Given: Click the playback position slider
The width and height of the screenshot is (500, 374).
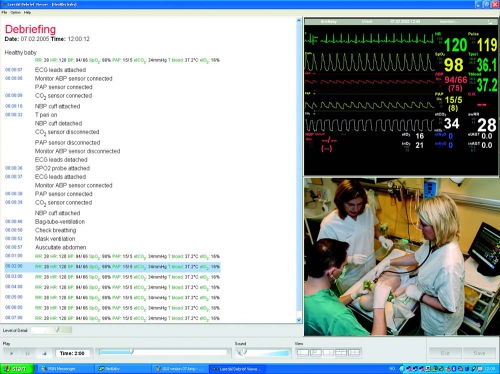Looking at the screenshot, I should [x=163, y=352].
